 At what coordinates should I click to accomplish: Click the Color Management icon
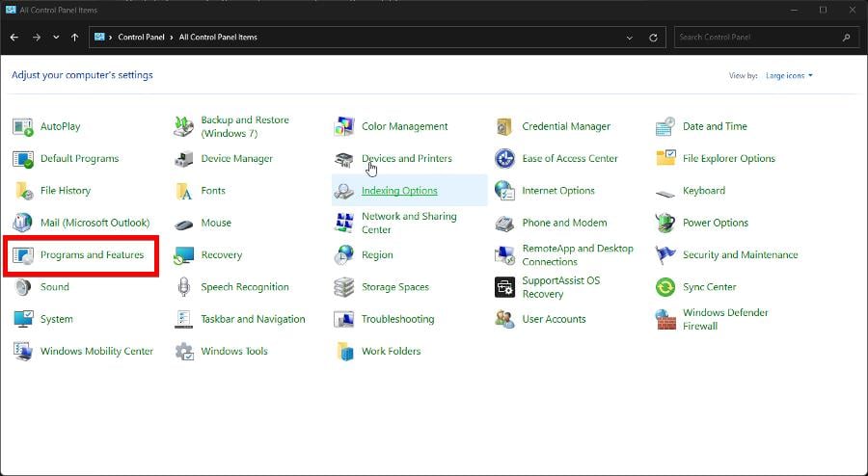coord(343,126)
